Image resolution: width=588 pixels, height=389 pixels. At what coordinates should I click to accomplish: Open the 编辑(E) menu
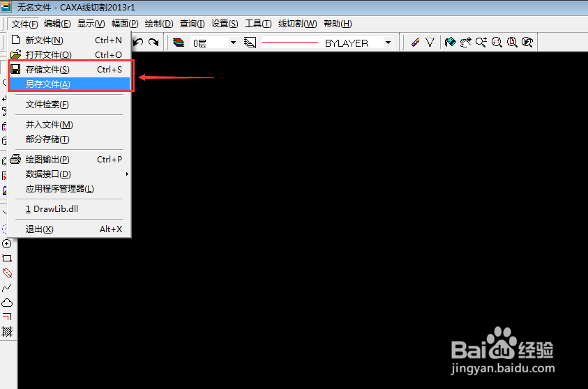pyautogui.click(x=57, y=24)
